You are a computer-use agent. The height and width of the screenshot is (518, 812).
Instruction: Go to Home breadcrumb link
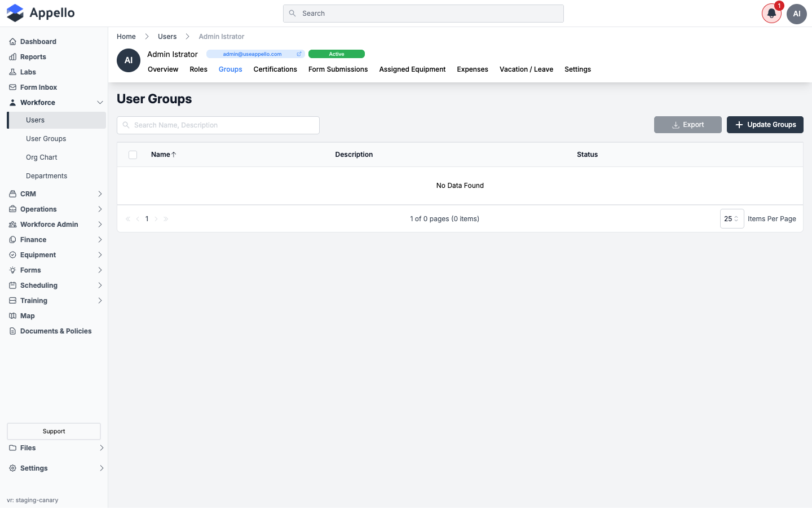[x=126, y=37]
